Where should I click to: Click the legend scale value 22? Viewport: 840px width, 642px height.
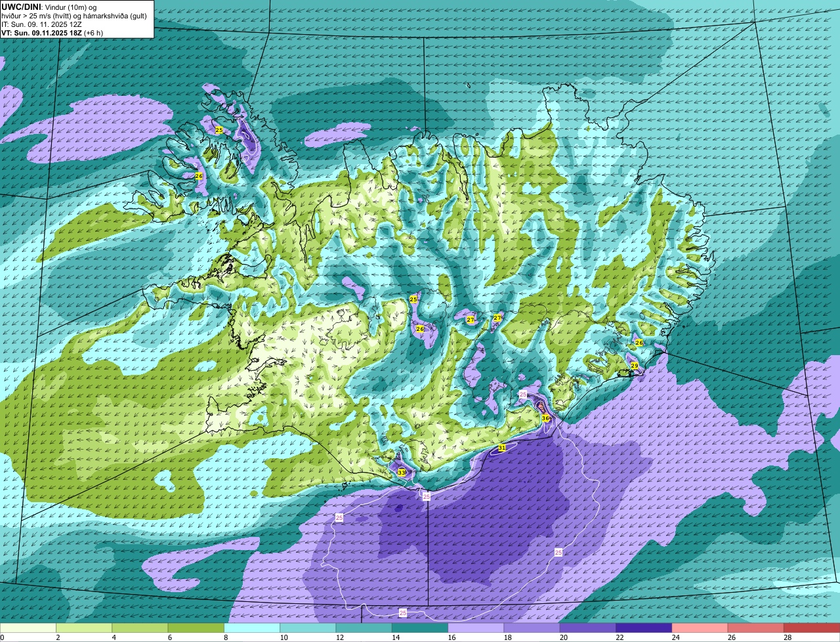[619, 637]
